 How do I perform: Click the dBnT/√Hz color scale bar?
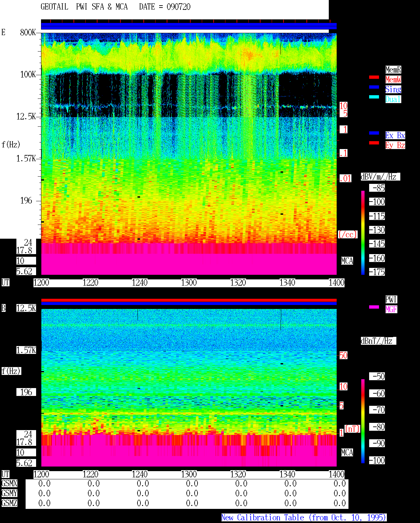[x=363, y=421]
